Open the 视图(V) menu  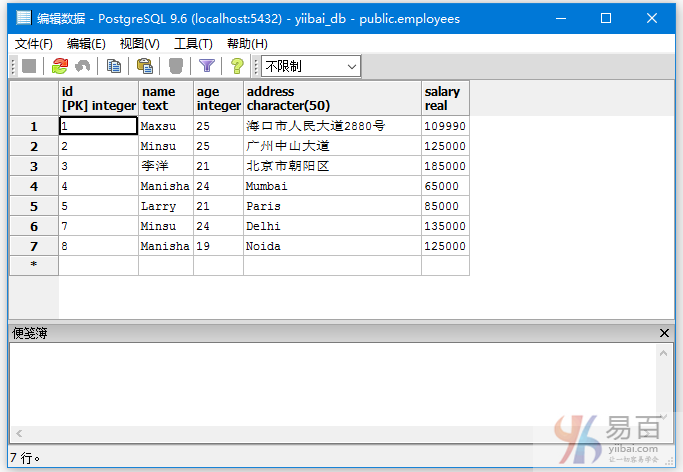(139, 43)
